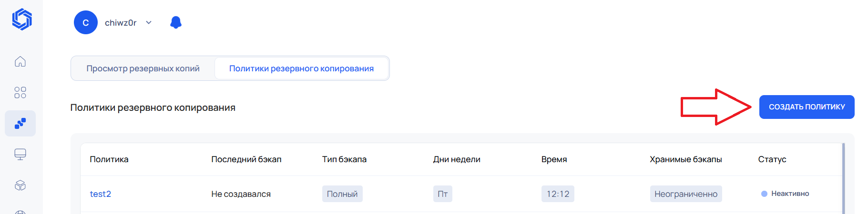Open the cube icon in sidebar

(x=20, y=185)
